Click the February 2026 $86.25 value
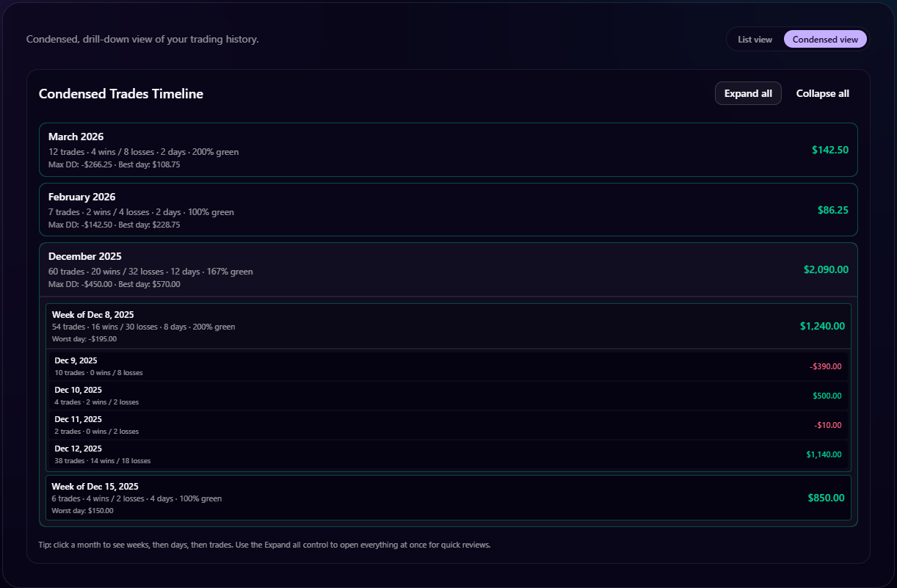The image size is (897, 588). (x=832, y=209)
